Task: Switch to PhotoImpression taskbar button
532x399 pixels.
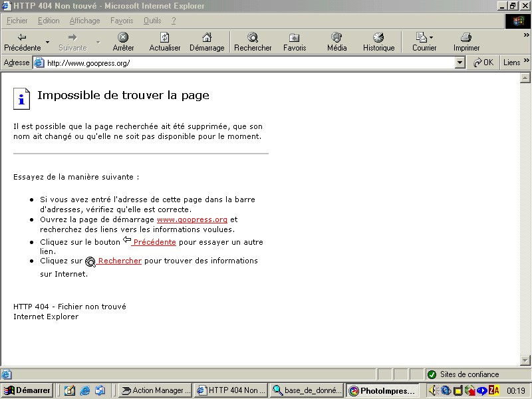Action: click(383, 390)
